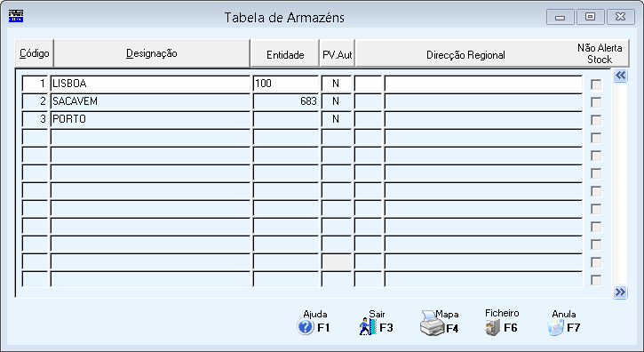Check Não Alerta Stock for PORTO row
Image resolution: width=644 pixels, height=352 pixels.
point(596,120)
